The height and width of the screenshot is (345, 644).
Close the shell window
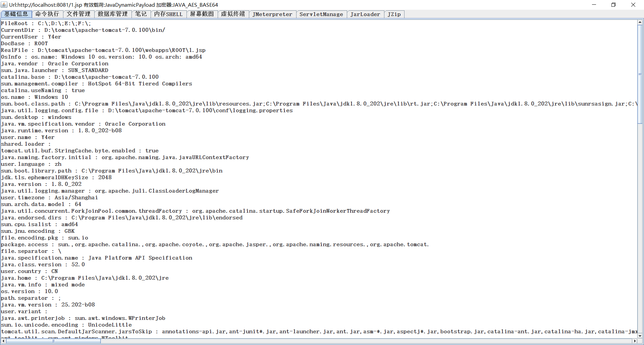click(x=633, y=5)
